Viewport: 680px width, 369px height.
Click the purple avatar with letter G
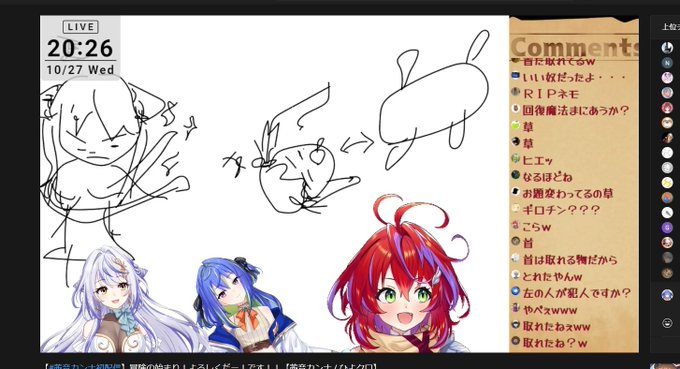point(667,227)
